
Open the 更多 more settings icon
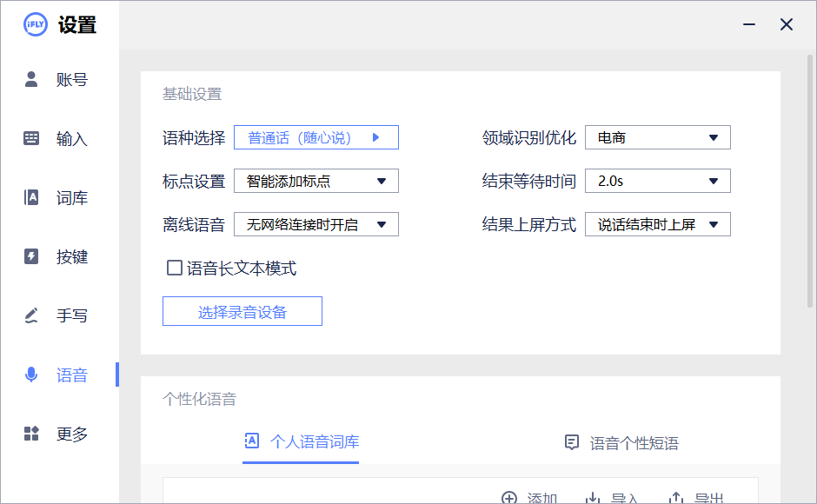(32, 434)
